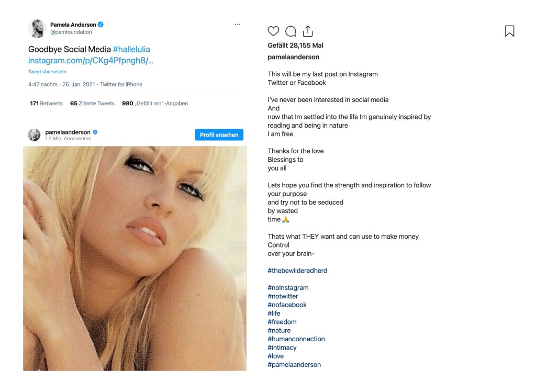Open the #thebewilderedherd hashtag

coord(297,271)
